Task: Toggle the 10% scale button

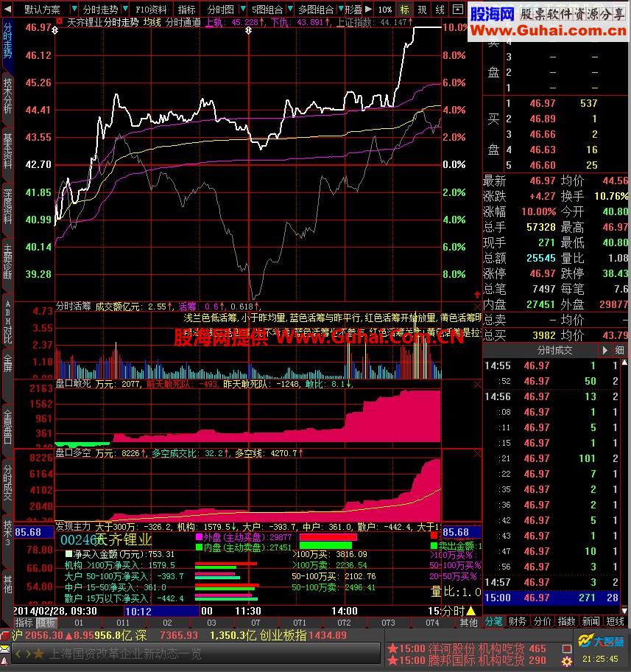Action: [384, 9]
